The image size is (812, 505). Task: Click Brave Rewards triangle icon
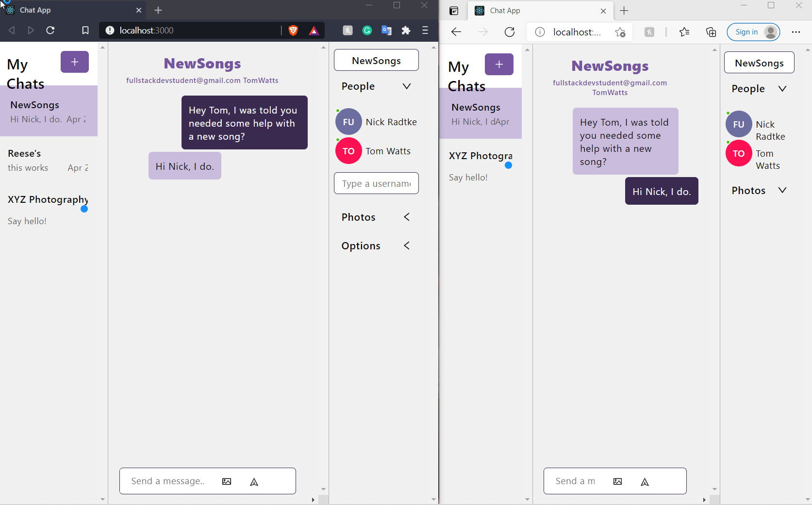[x=314, y=31]
